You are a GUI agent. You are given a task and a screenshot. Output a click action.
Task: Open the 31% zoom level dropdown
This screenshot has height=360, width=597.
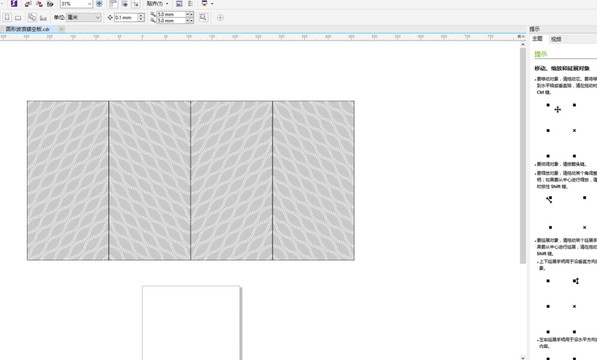(x=76, y=4)
